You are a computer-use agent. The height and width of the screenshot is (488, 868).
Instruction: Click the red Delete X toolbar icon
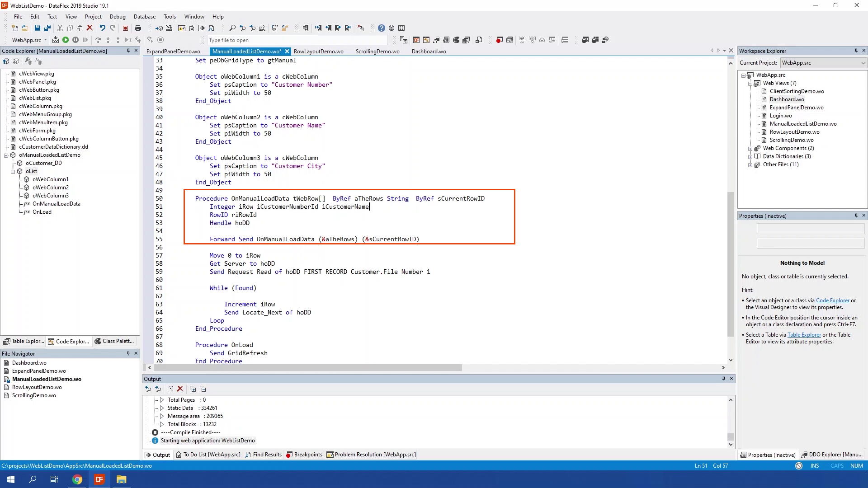click(90, 28)
